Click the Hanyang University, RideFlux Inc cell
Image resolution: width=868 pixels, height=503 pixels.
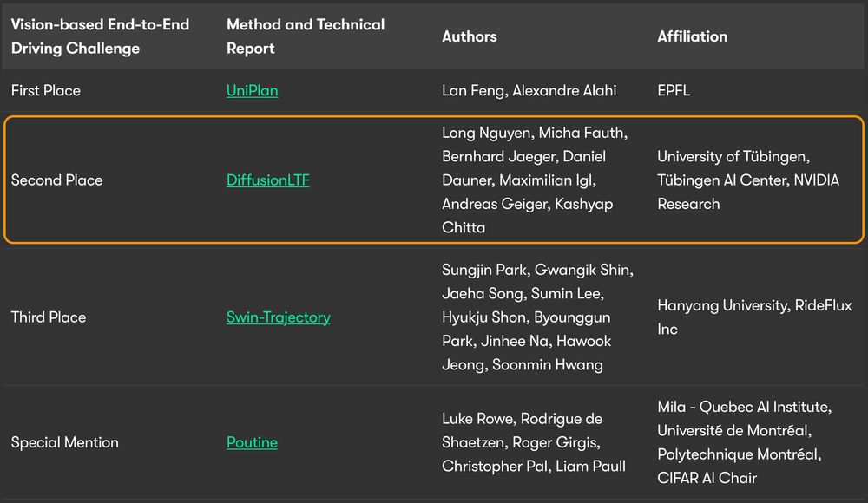click(x=754, y=317)
